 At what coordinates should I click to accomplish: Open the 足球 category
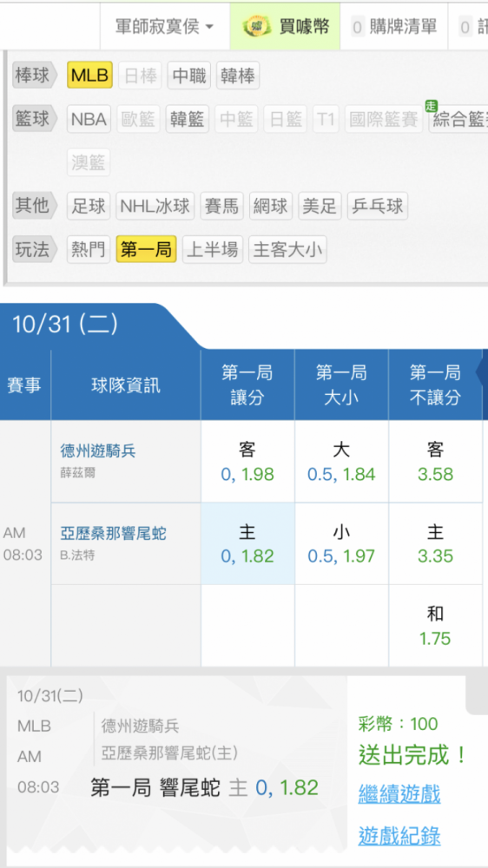coord(89,206)
